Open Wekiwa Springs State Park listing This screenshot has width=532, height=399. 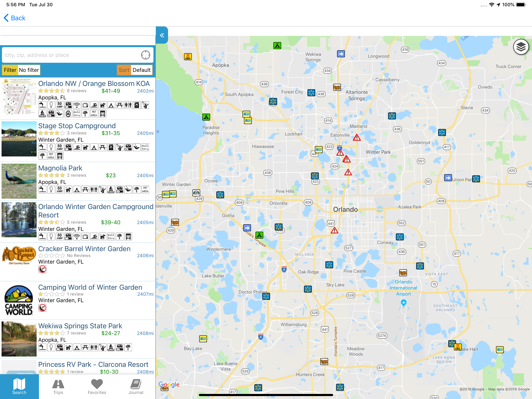(78, 339)
